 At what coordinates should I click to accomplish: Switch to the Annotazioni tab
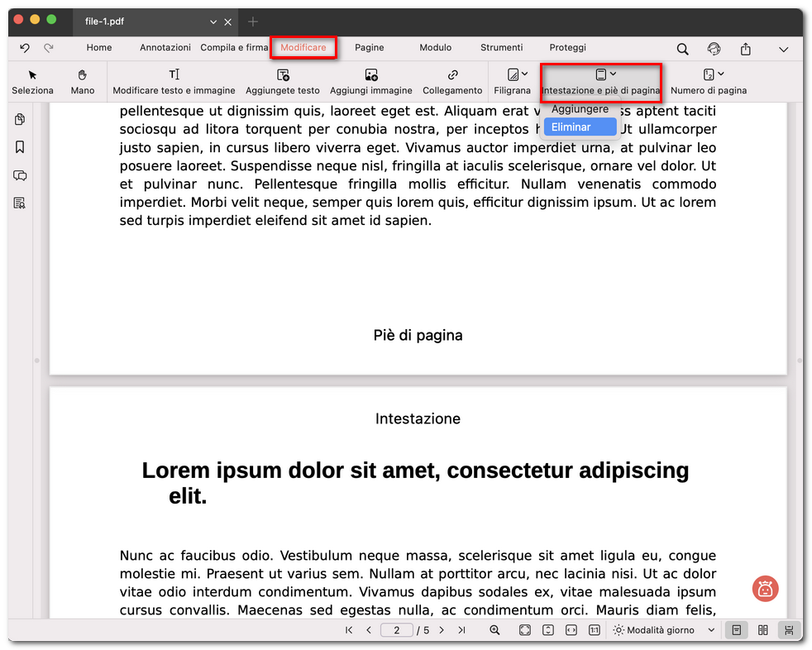pos(165,47)
